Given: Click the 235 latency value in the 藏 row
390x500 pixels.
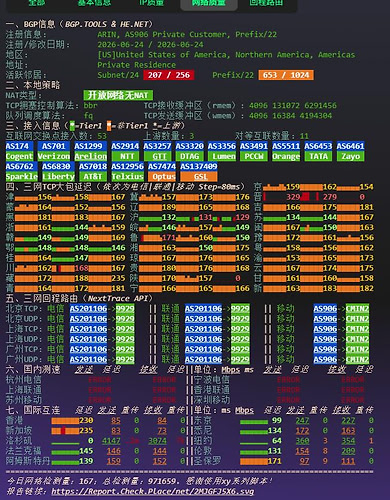Looking at the screenshot, I should [118, 278].
